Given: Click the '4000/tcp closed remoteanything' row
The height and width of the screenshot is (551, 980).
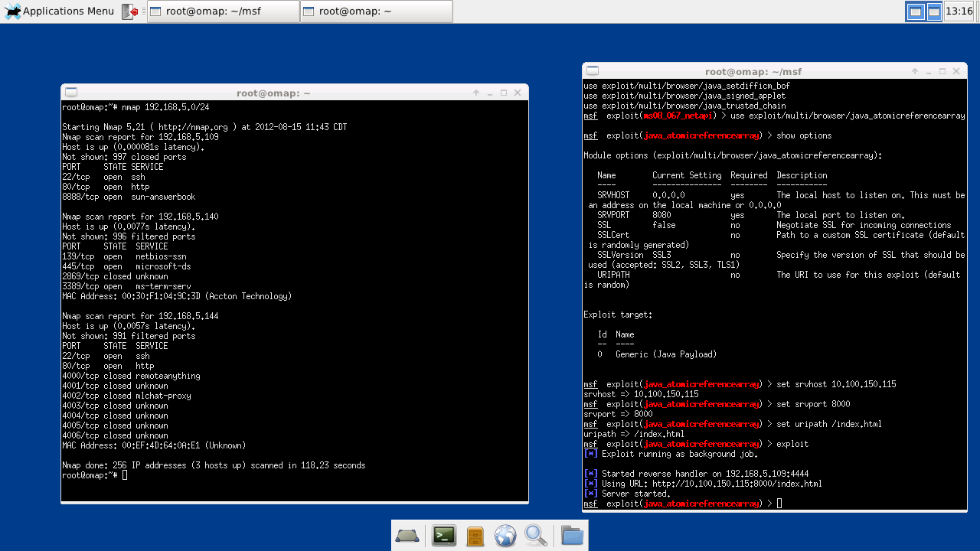Looking at the screenshot, I should click(131, 376).
